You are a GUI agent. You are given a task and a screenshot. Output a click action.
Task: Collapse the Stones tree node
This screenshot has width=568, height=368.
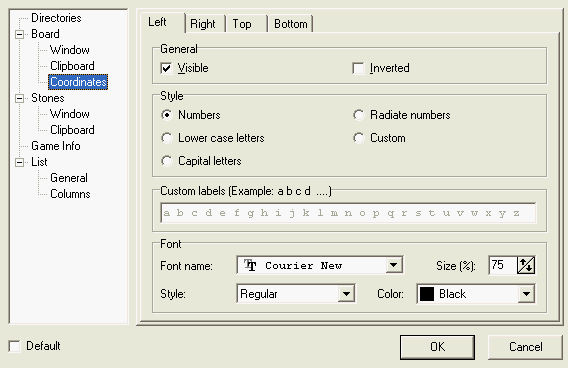(x=20, y=98)
